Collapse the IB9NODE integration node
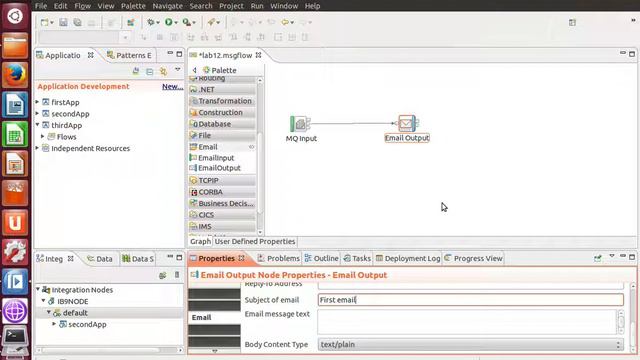Viewport: 640px width, 360px height. (43, 301)
